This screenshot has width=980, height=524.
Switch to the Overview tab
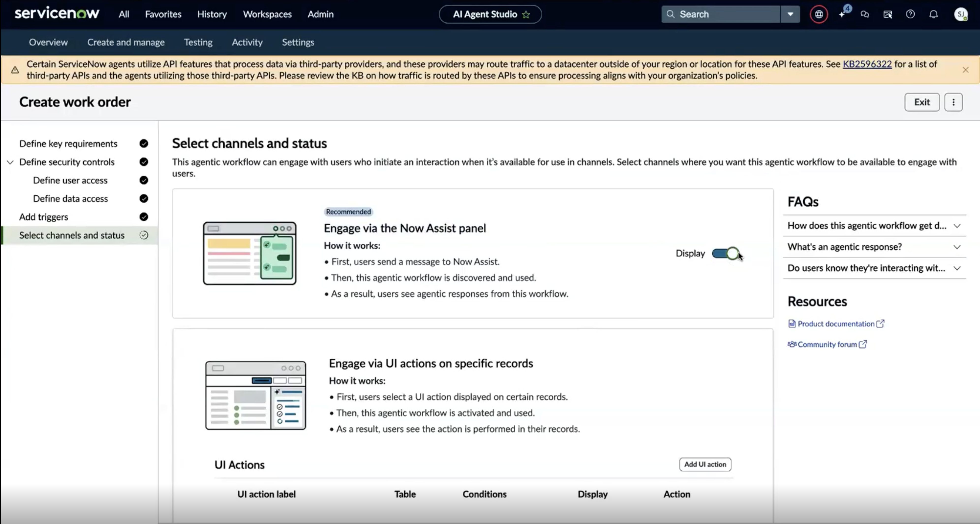coord(48,42)
